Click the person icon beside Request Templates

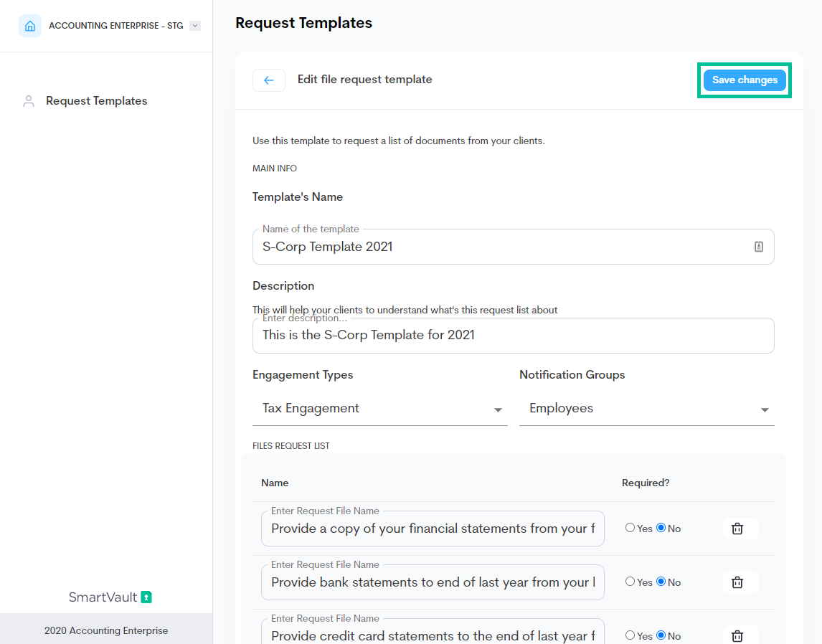point(29,101)
